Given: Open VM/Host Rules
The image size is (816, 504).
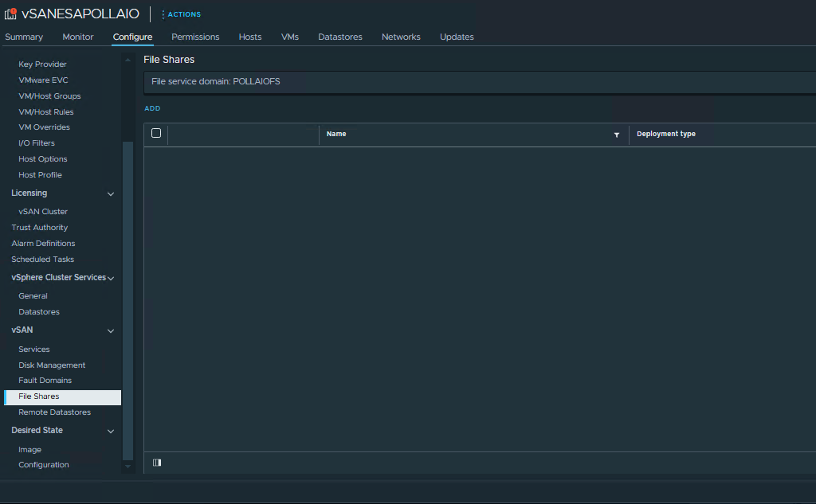Looking at the screenshot, I should coord(45,111).
